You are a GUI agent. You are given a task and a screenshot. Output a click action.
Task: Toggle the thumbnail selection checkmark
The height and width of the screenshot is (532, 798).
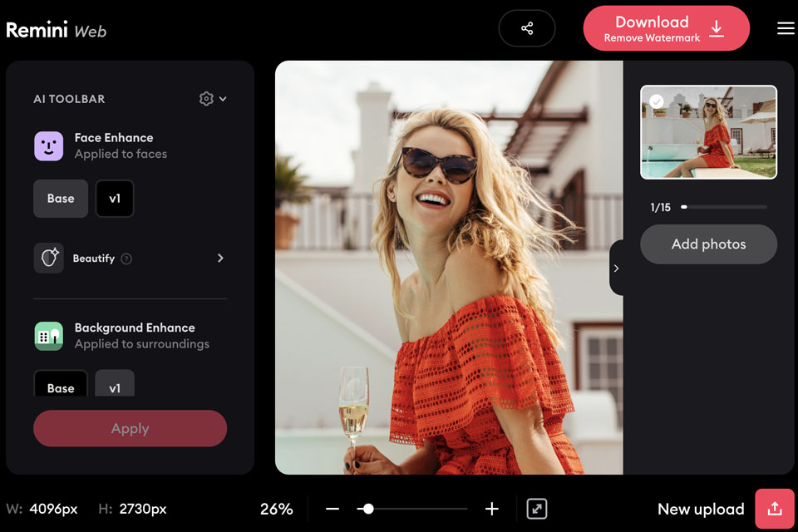(657, 101)
